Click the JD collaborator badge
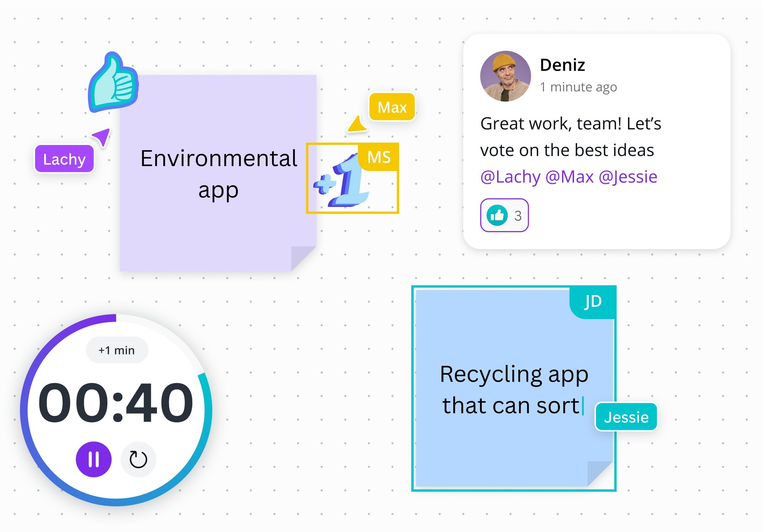The height and width of the screenshot is (532, 762). (x=593, y=302)
